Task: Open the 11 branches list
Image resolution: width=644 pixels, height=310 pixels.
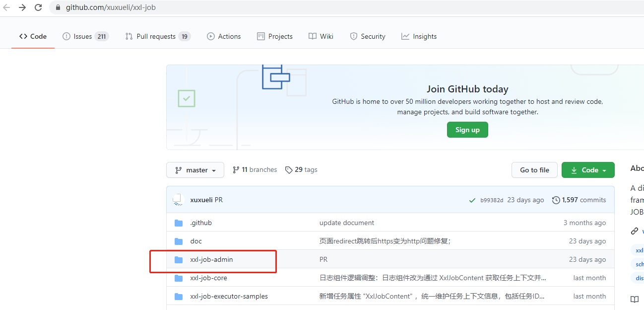Action: point(255,169)
